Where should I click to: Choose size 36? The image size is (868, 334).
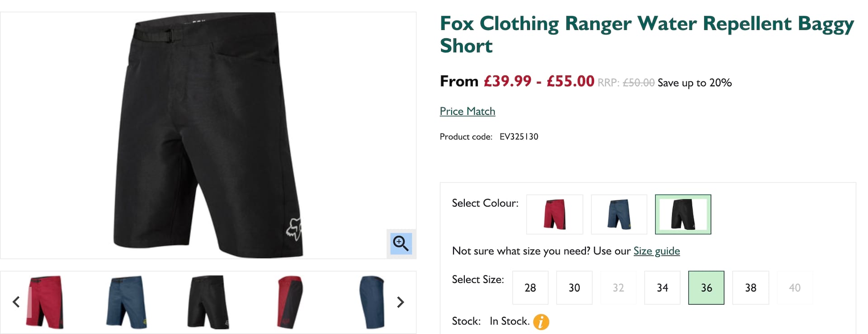point(706,288)
